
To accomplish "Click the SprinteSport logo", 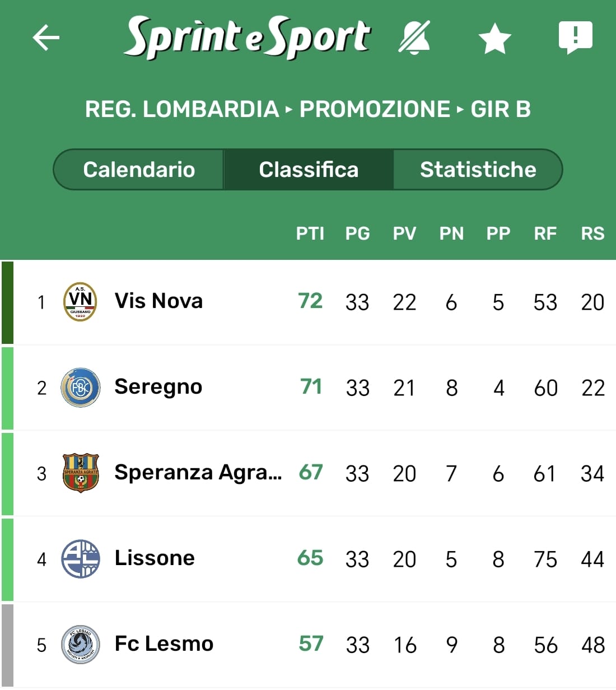I will (x=246, y=38).
